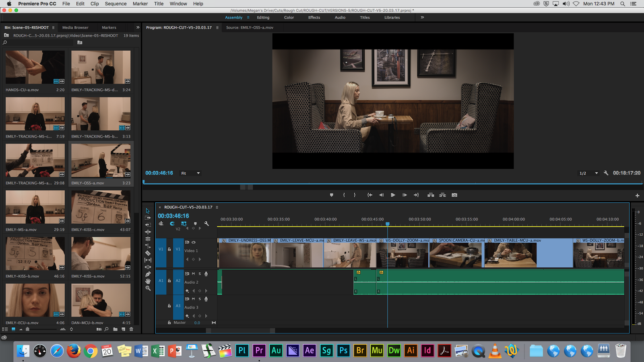
Task: Toggle Video 1 track output eye
Action: click(x=194, y=242)
